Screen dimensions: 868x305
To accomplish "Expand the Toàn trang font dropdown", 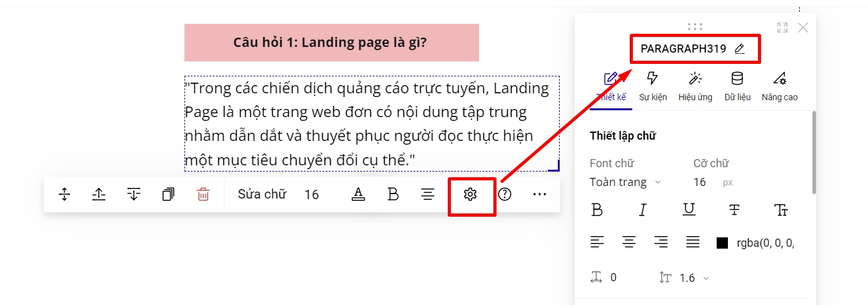I will pos(625,182).
